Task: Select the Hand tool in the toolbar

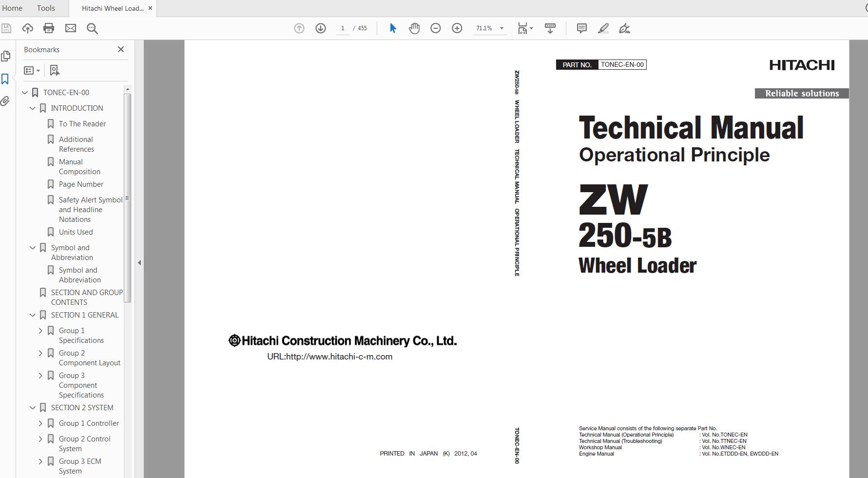Action: click(x=414, y=28)
